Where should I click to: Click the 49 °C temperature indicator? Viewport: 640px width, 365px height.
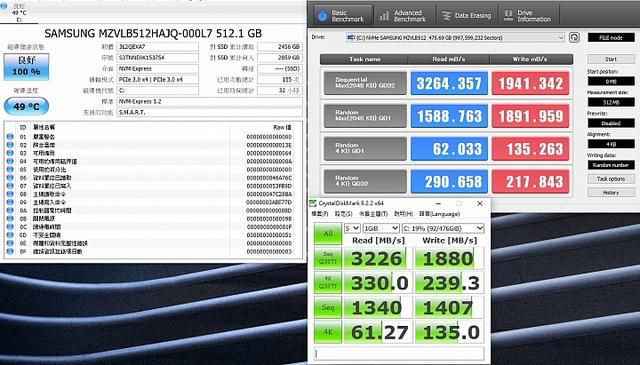click(27, 107)
